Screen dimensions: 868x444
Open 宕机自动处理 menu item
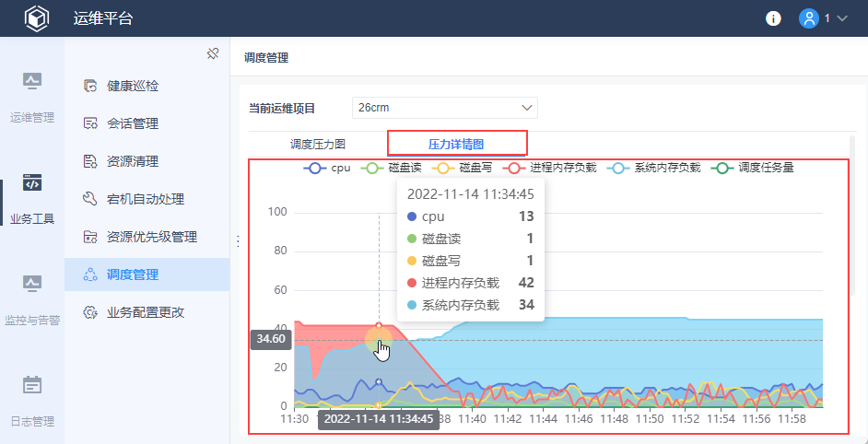tap(147, 199)
